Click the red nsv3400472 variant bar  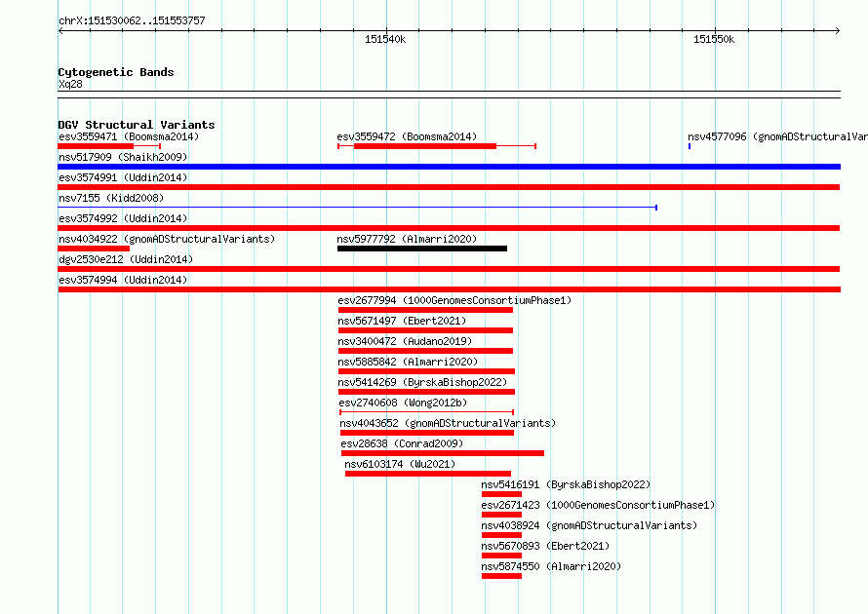pyautogui.click(x=425, y=351)
